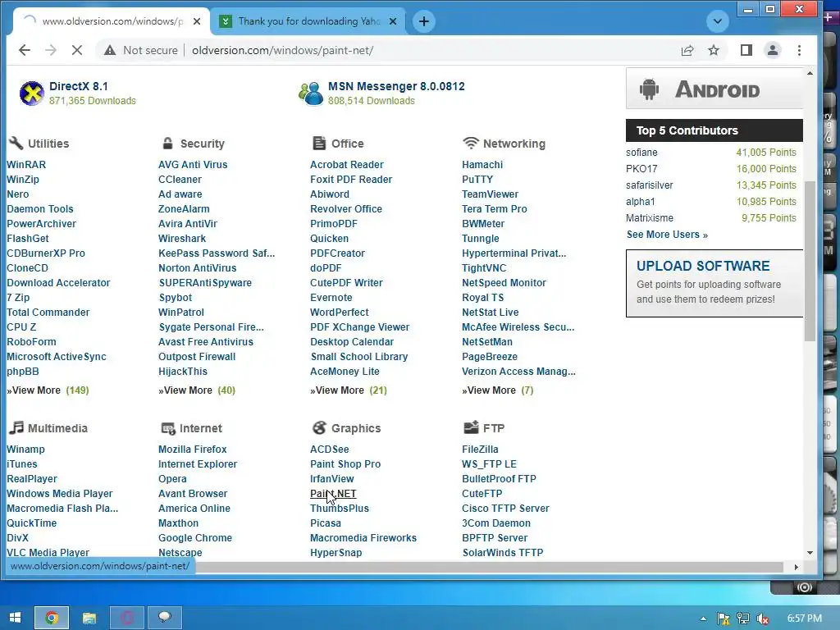Click the muted volume tray icon
Image resolution: width=840 pixels, height=630 pixels.
[x=763, y=619]
